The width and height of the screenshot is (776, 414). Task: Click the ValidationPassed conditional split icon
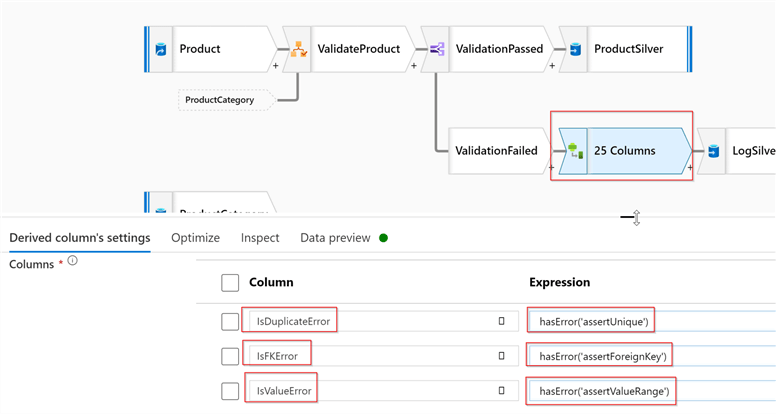tap(437, 48)
